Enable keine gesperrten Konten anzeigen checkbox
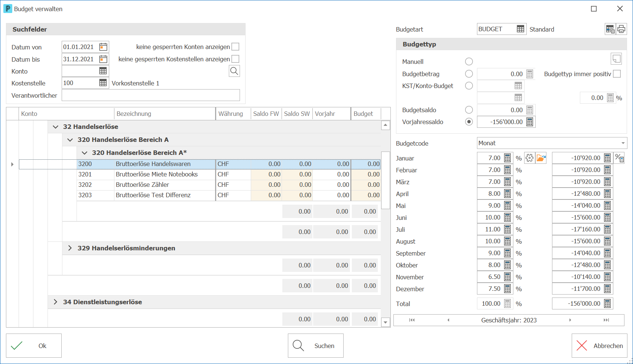The width and height of the screenshot is (633, 364). coord(235,47)
